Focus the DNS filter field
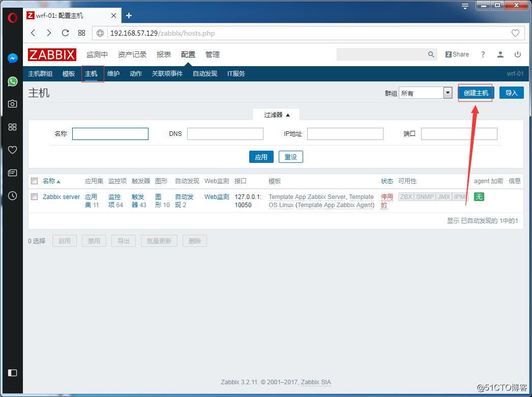Image resolution: width=532 pixels, height=397 pixels. pyautogui.click(x=225, y=133)
